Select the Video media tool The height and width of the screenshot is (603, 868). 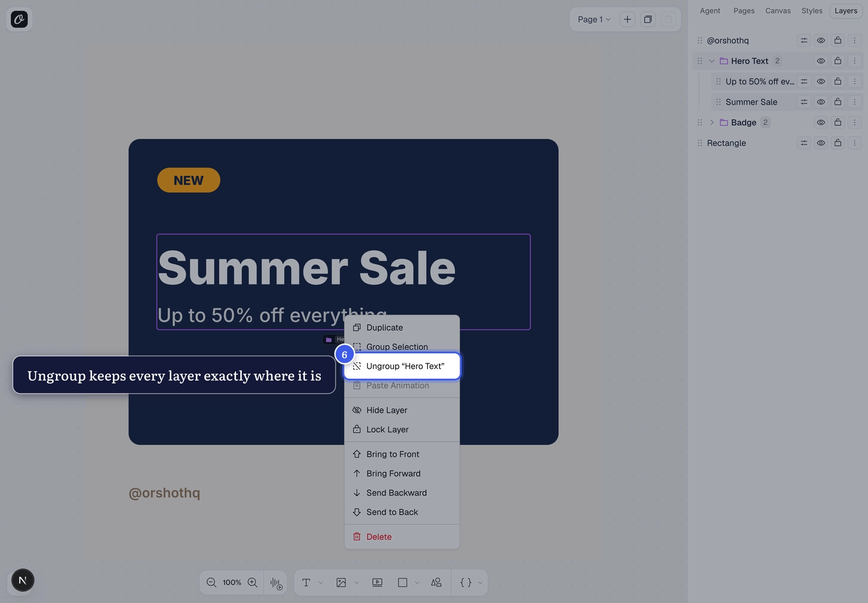(377, 583)
